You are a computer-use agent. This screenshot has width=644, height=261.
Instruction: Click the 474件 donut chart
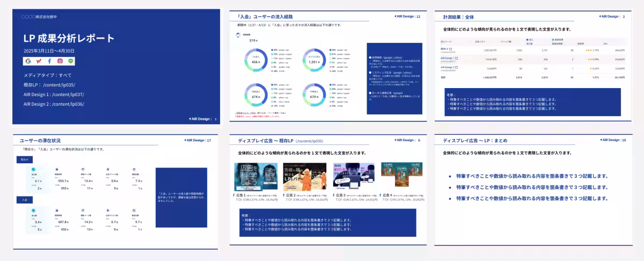[255, 96]
